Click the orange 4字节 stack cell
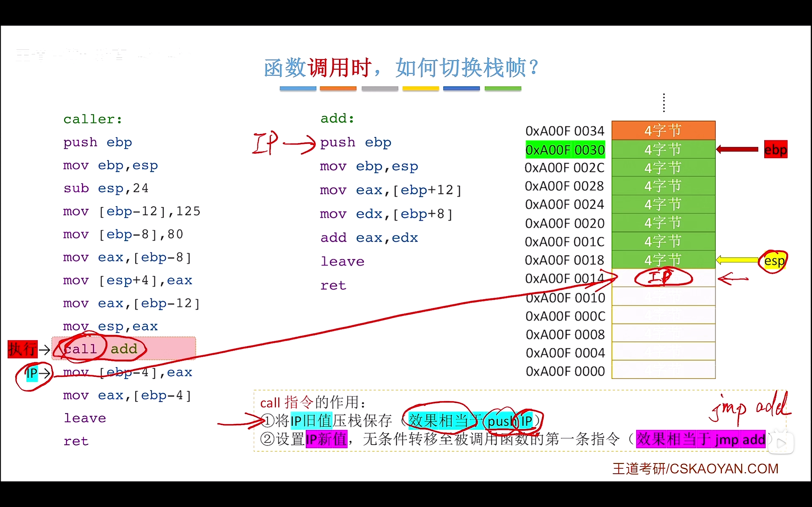The width and height of the screenshot is (812, 507). click(663, 131)
